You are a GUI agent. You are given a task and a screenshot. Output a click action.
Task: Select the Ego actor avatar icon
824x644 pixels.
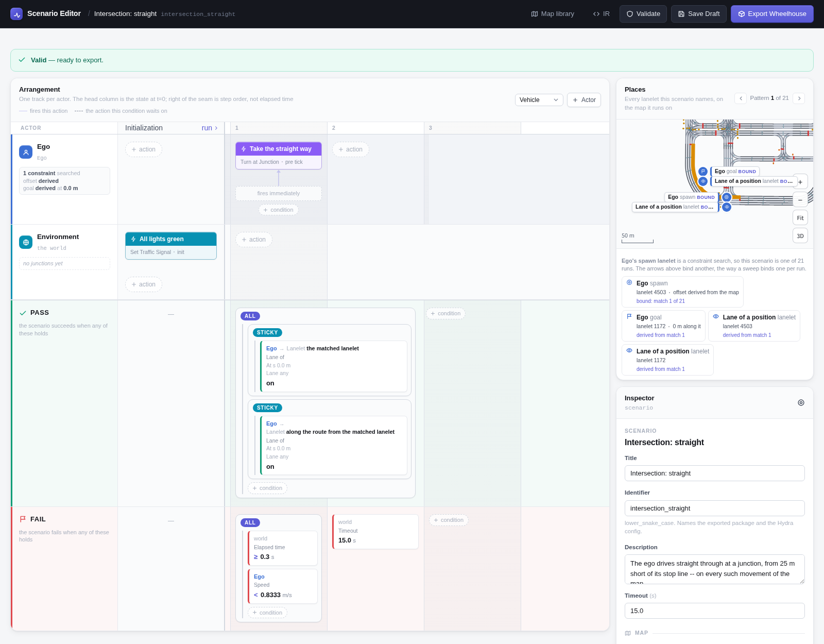point(26,152)
